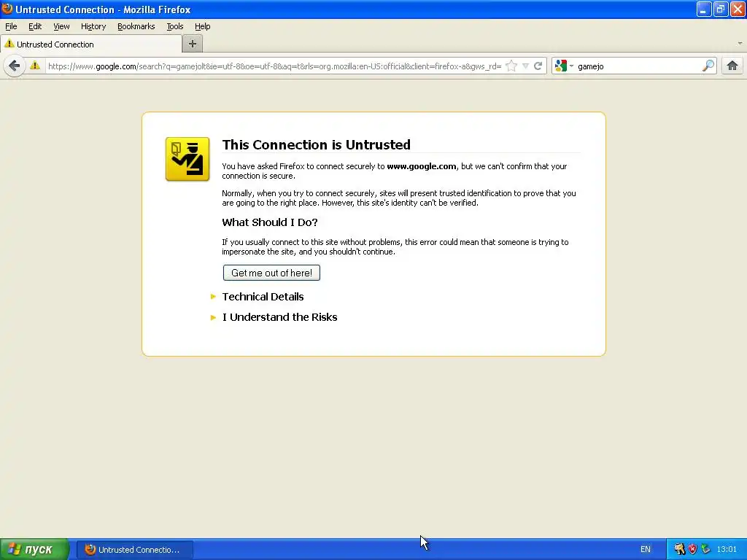Restore down the Firefox window

click(721, 9)
